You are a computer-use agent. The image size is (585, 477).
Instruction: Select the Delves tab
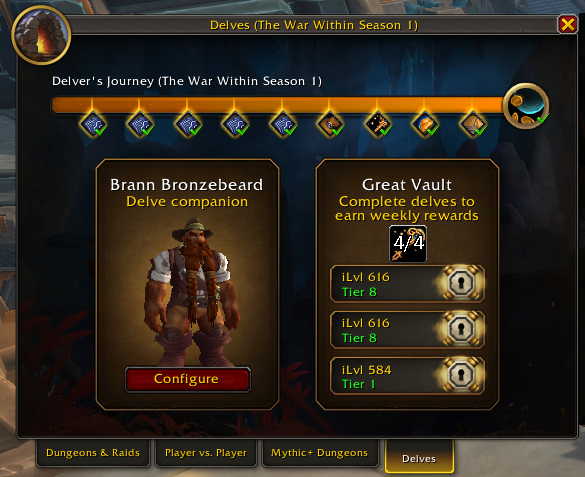click(x=419, y=458)
